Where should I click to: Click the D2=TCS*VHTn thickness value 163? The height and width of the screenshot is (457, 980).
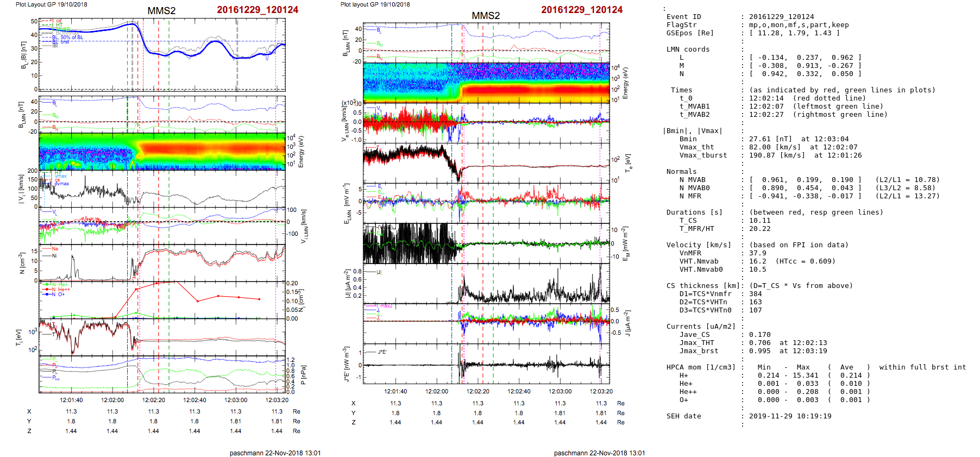coord(756,302)
